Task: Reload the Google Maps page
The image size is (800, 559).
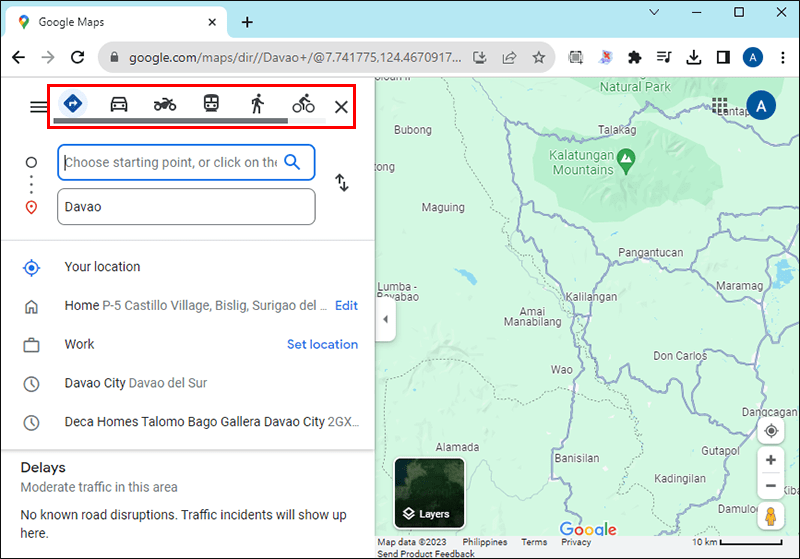Action: click(x=78, y=57)
